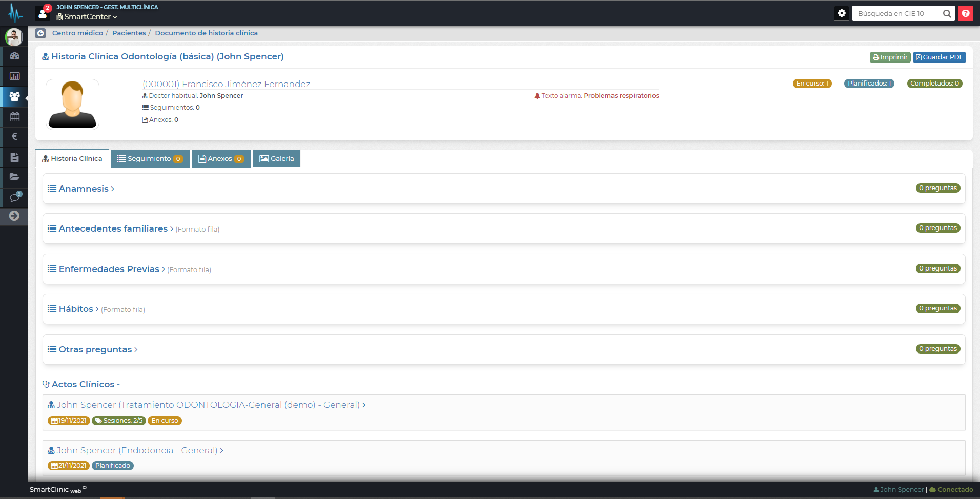980x499 pixels.
Task: Click the open folder sidebar icon
Action: click(14, 177)
